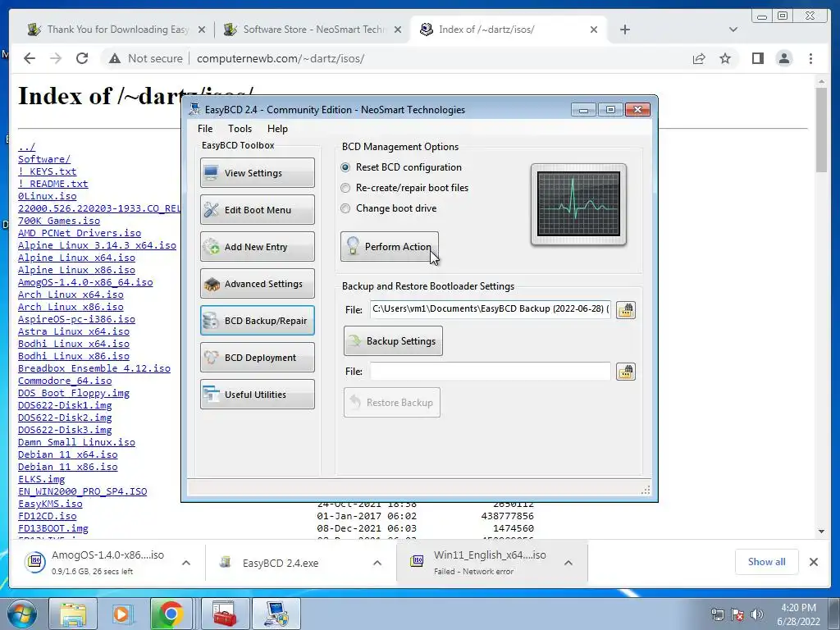
Task: Browse for backup file destination icon
Action: [626, 309]
